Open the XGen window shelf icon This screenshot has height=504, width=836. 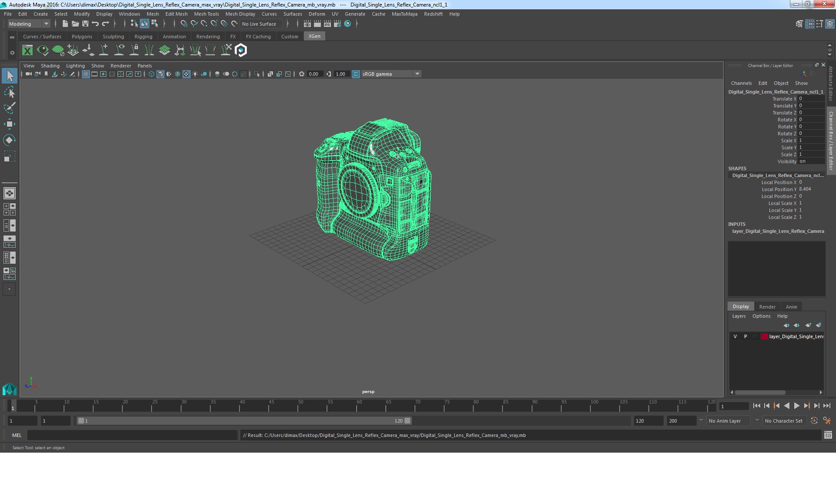click(x=27, y=50)
